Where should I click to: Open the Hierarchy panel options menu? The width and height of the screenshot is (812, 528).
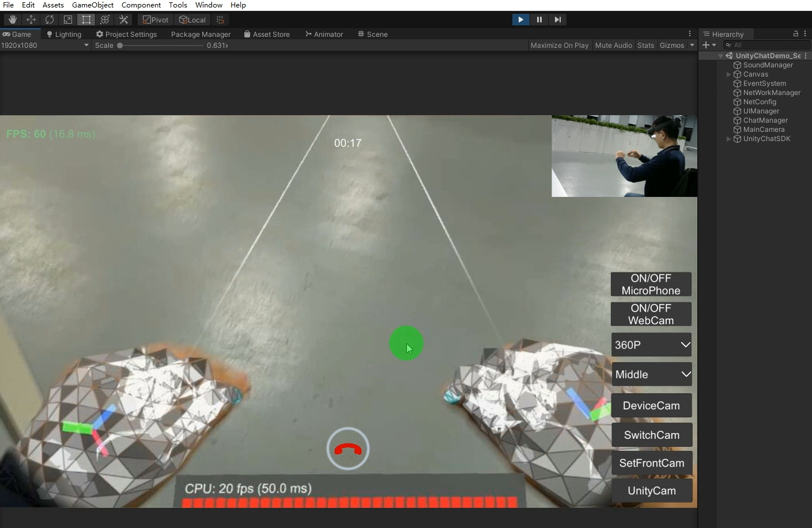tap(806, 34)
